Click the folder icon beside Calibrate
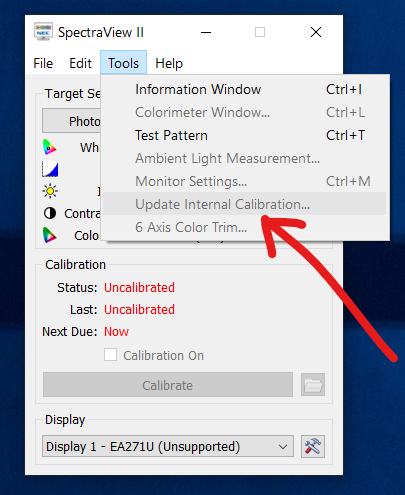 (x=313, y=385)
